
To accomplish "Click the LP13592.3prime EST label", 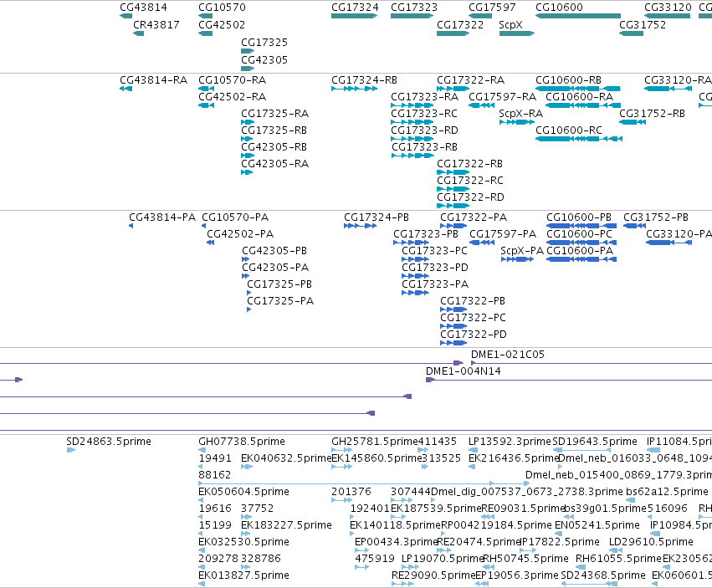I will 510,442.
